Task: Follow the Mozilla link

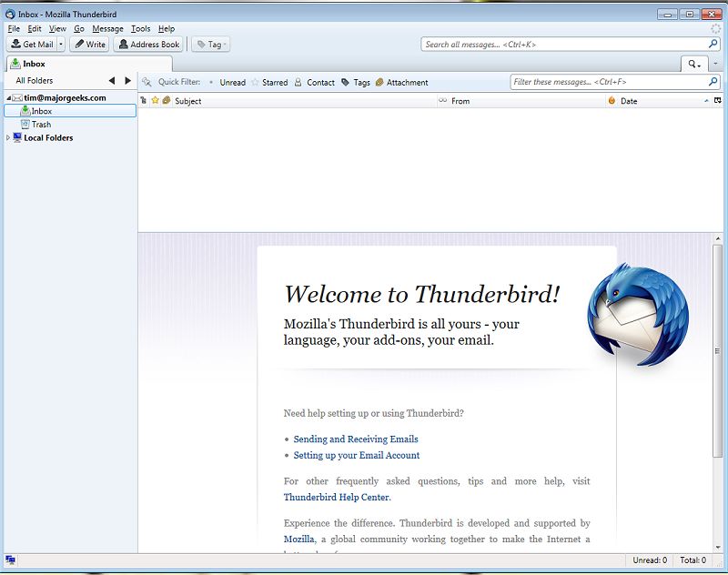Action: [299, 540]
